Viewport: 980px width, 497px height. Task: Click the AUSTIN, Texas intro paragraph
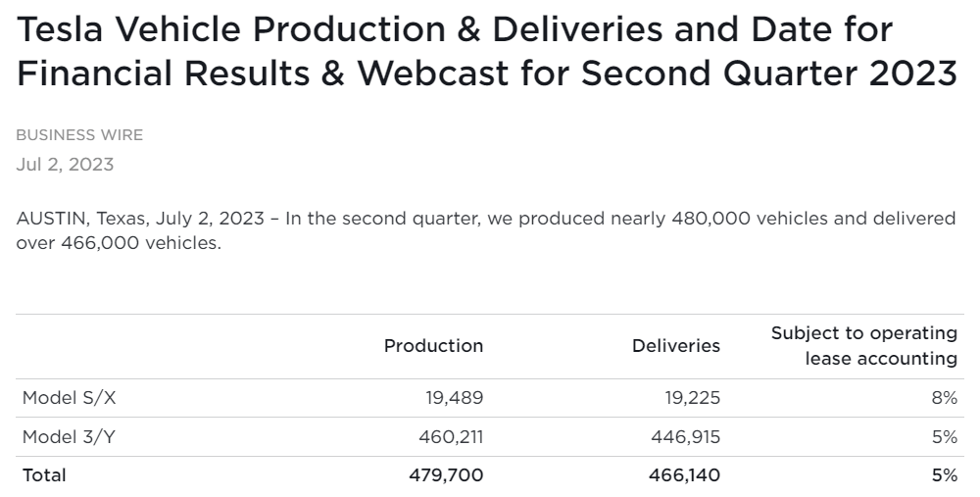pyautogui.click(x=485, y=229)
